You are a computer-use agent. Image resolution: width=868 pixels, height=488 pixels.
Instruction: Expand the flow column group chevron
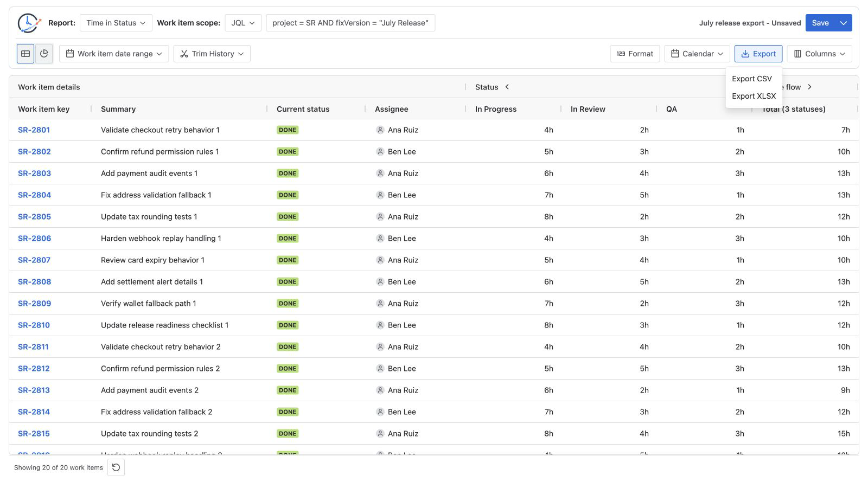tap(809, 87)
